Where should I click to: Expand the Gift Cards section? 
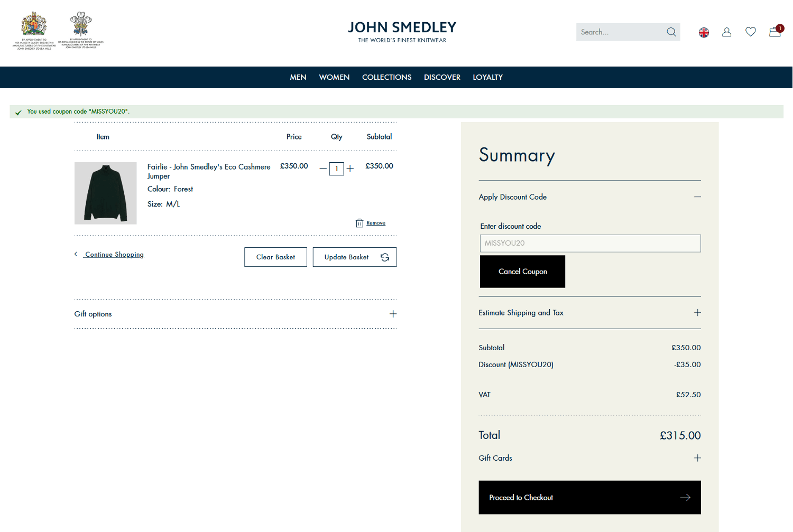(x=590, y=458)
